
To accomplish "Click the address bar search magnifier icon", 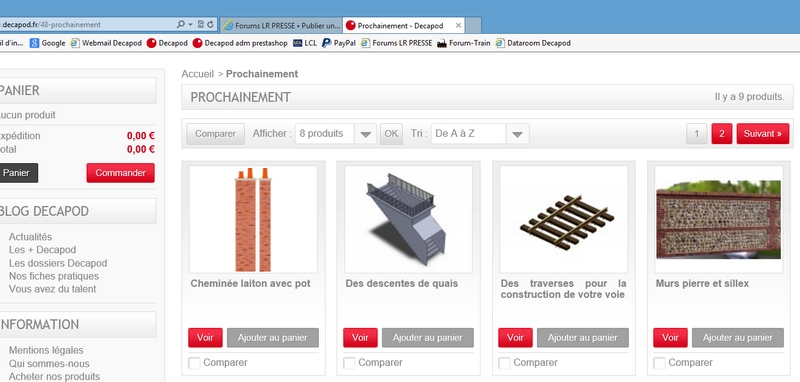I will (181, 24).
